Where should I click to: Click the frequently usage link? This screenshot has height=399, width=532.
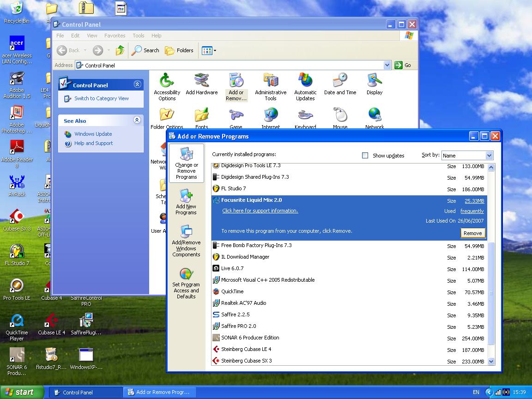point(472,211)
